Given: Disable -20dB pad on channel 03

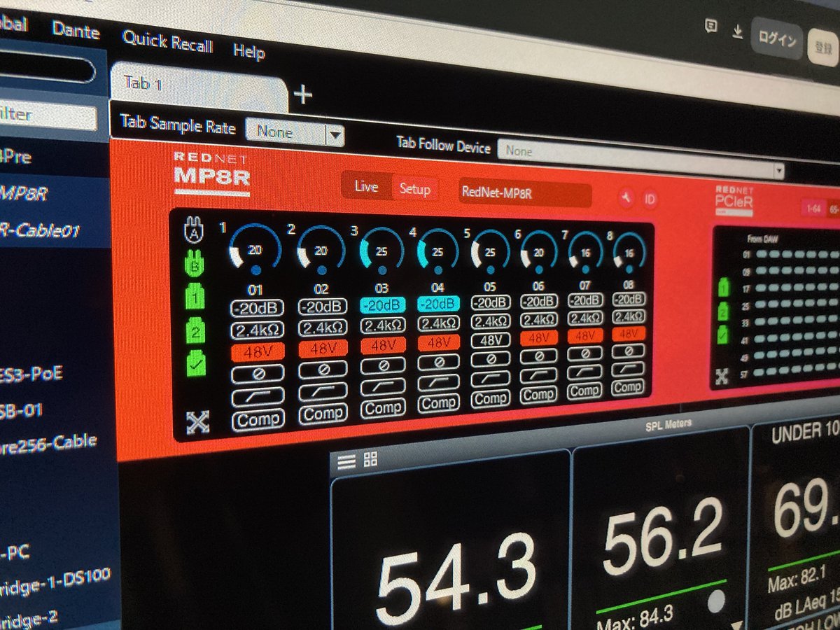Looking at the screenshot, I should (383, 304).
